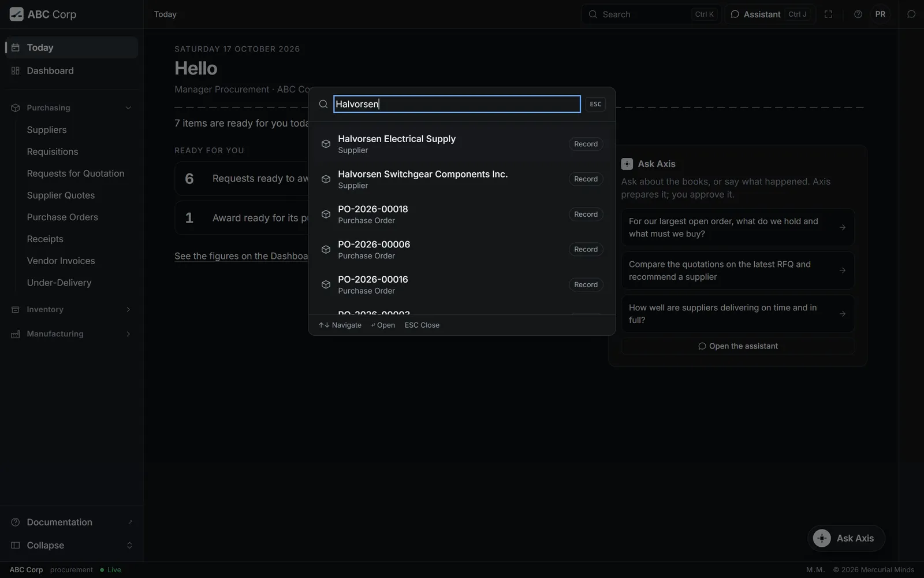Click the ESC button in search dialog
This screenshot has height=578, width=924.
(595, 104)
